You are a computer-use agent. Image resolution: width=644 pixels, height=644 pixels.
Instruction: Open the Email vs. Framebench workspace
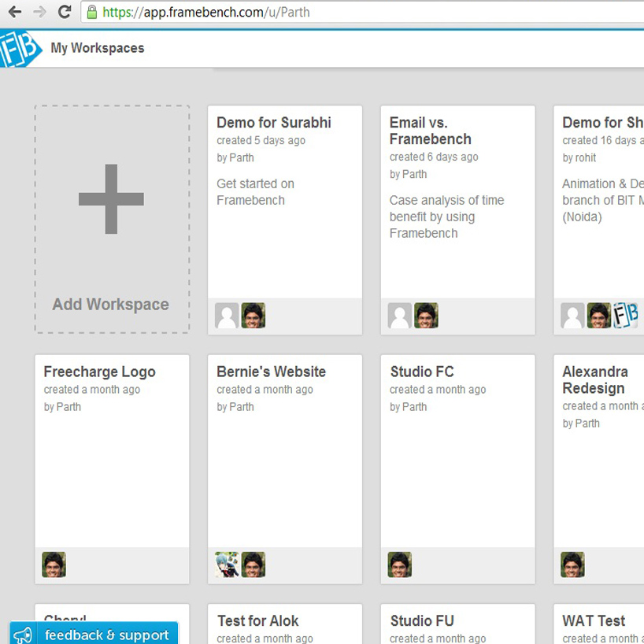(x=430, y=131)
